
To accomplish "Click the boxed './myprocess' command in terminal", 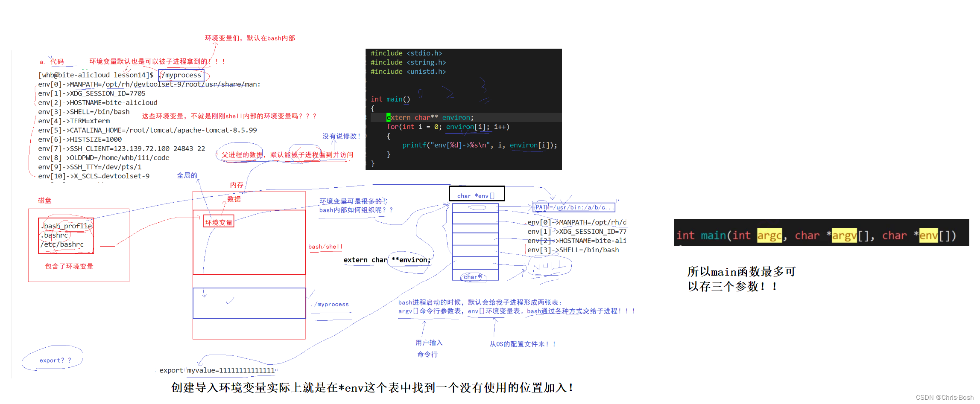I will (x=181, y=75).
